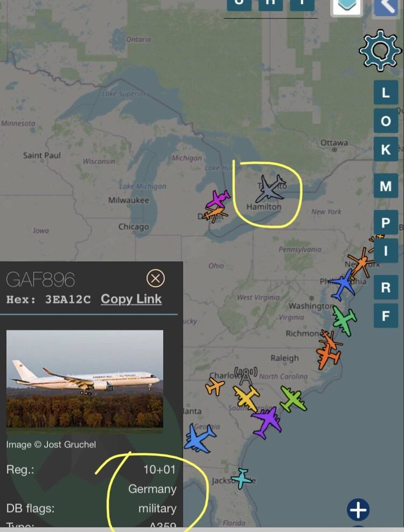This screenshot has width=404, height=532.
Task: Toggle the L map button
Action: tap(386, 92)
